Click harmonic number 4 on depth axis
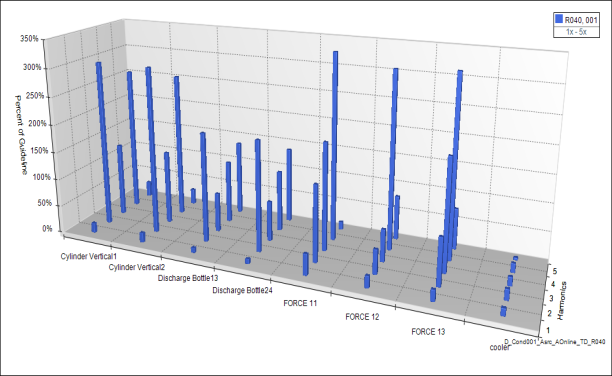The image size is (612, 376). (x=553, y=284)
